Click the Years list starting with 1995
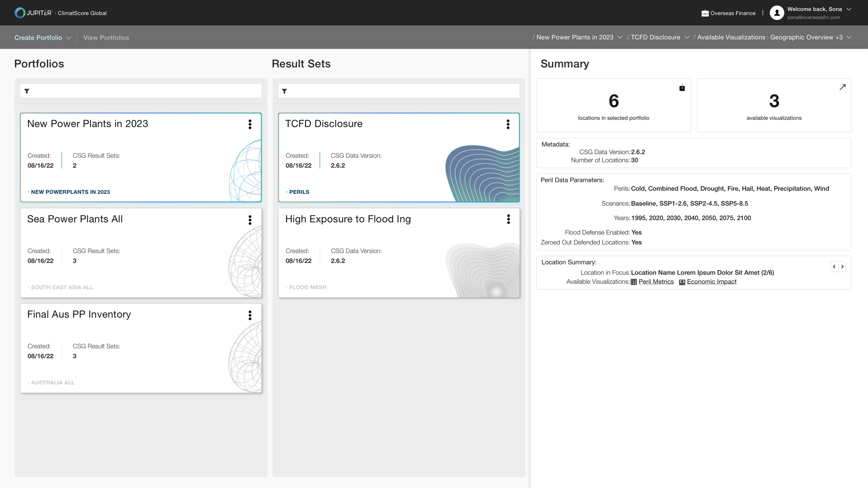 coord(691,218)
